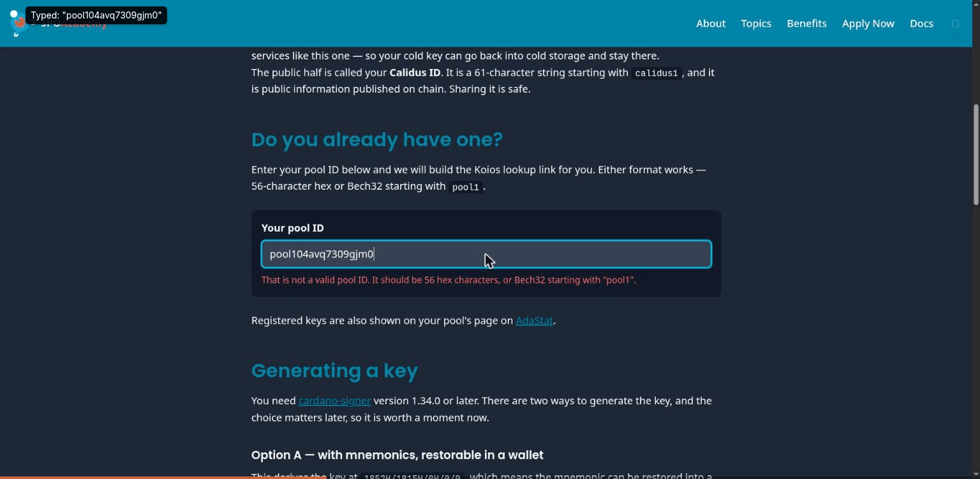Click the calidus1 inline code snippet
The image size is (980, 479).
[656, 73]
